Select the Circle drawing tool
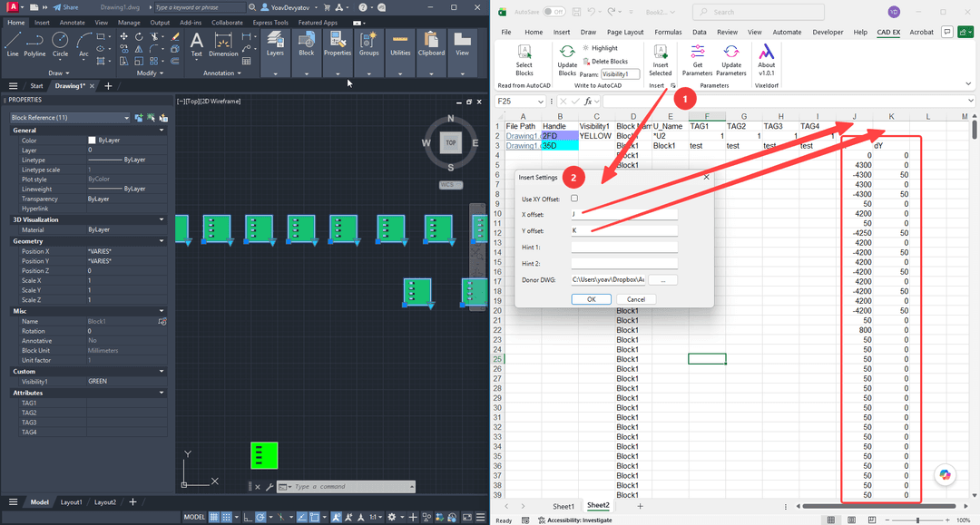 point(60,45)
